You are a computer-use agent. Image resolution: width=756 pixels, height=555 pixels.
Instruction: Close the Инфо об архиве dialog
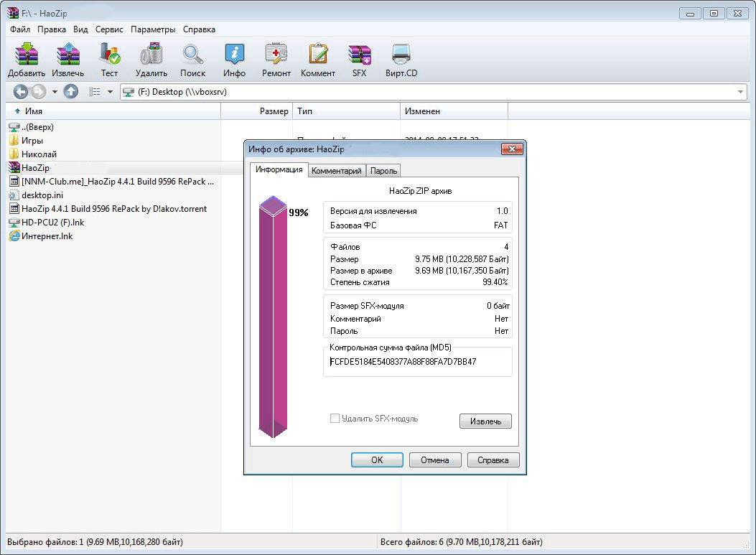click(x=512, y=149)
